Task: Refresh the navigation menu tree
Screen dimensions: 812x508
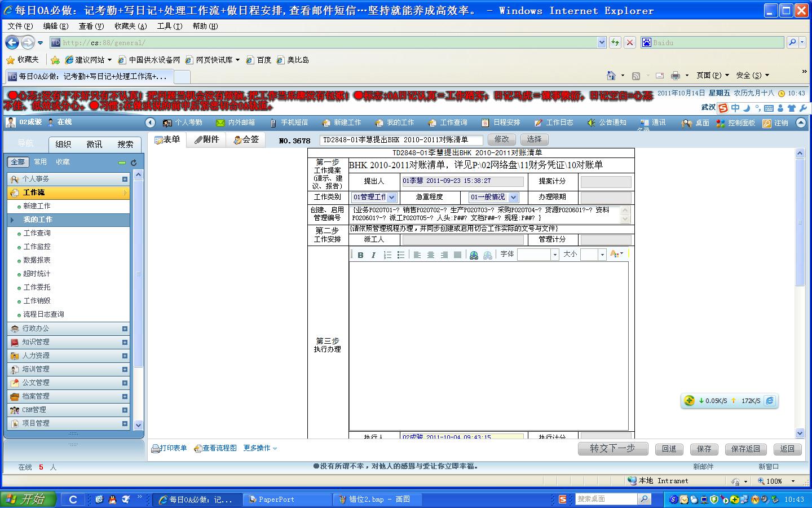Action: coord(134,162)
